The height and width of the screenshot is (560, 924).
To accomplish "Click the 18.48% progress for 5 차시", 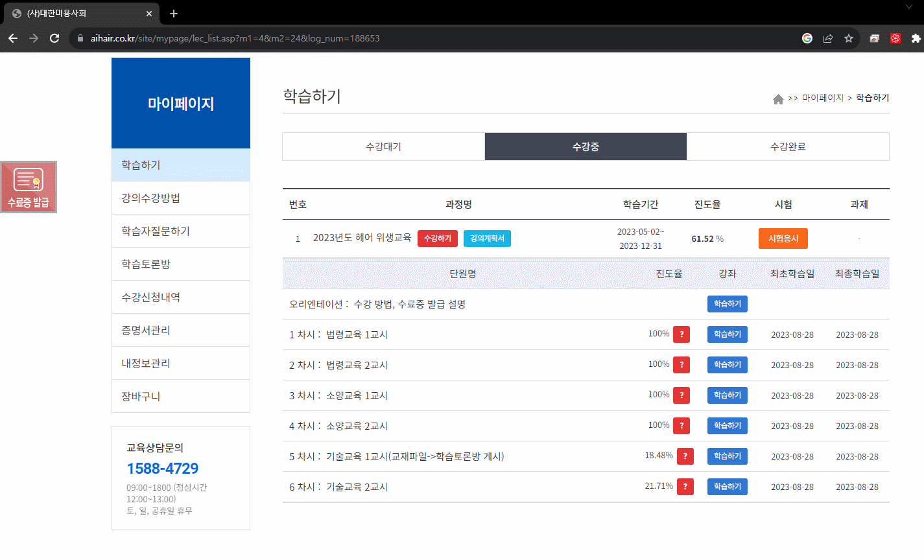I will (x=659, y=456).
